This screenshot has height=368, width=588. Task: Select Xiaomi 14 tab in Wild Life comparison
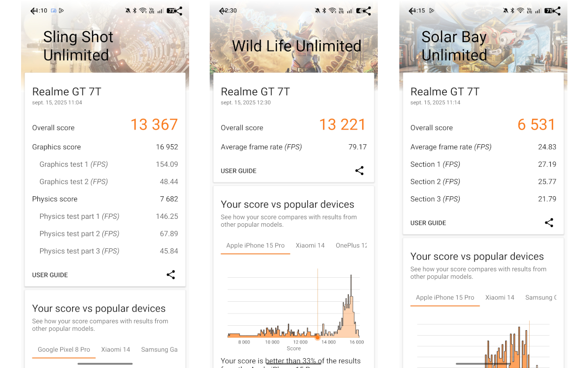coord(310,245)
